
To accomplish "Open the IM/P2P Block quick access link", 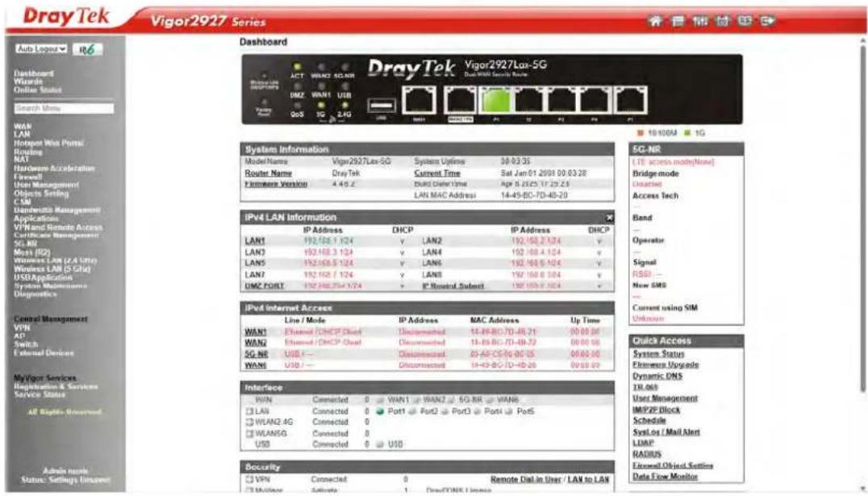I will [x=657, y=410].
